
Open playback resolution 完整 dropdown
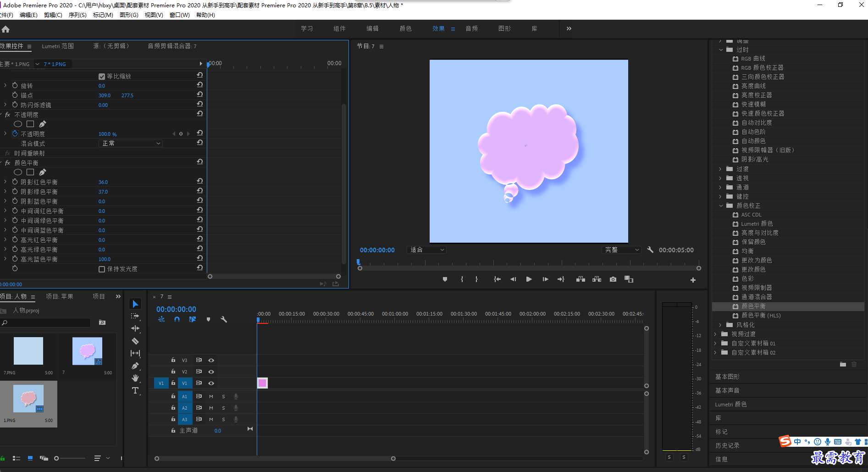[622, 250]
